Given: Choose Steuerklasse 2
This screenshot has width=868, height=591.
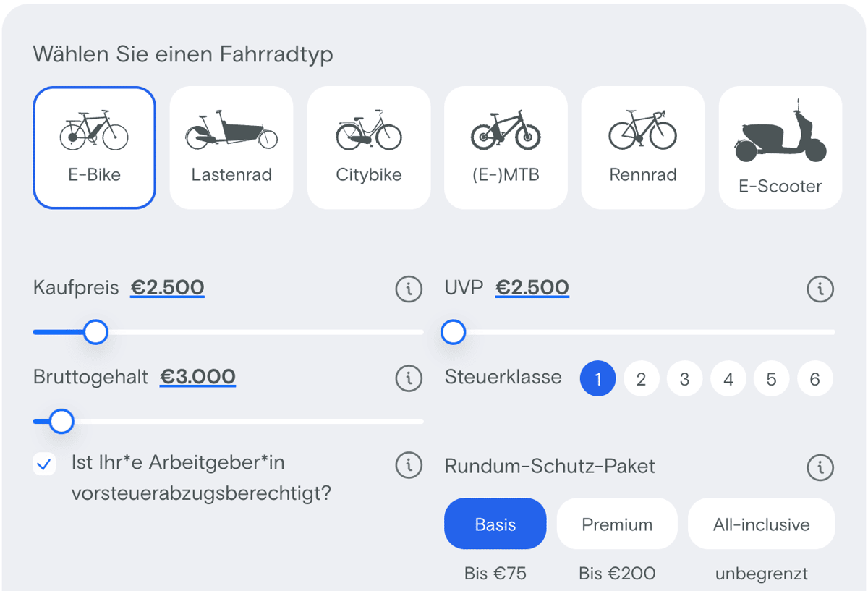Looking at the screenshot, I should [x=641, y=379].
